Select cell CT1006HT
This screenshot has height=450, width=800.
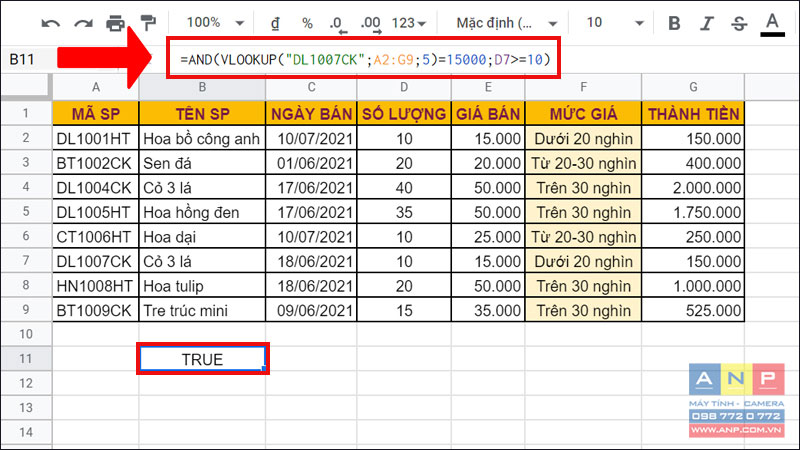96,236
